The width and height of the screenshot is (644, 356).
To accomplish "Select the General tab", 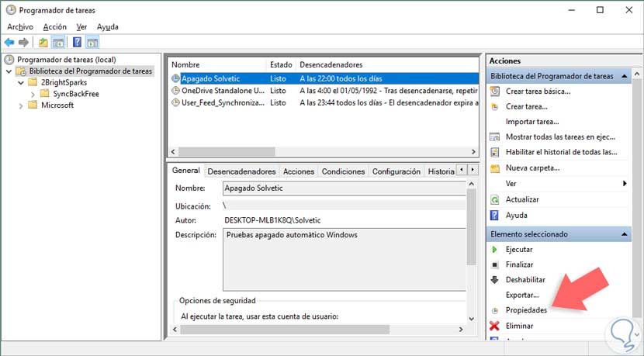I will pos(186,171).
